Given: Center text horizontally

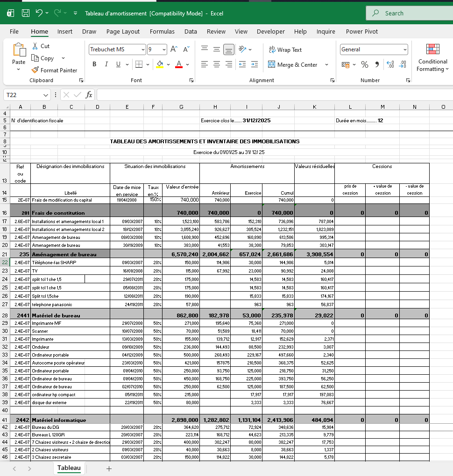Looking at the screenshot, I should click(x=217, y=64).
